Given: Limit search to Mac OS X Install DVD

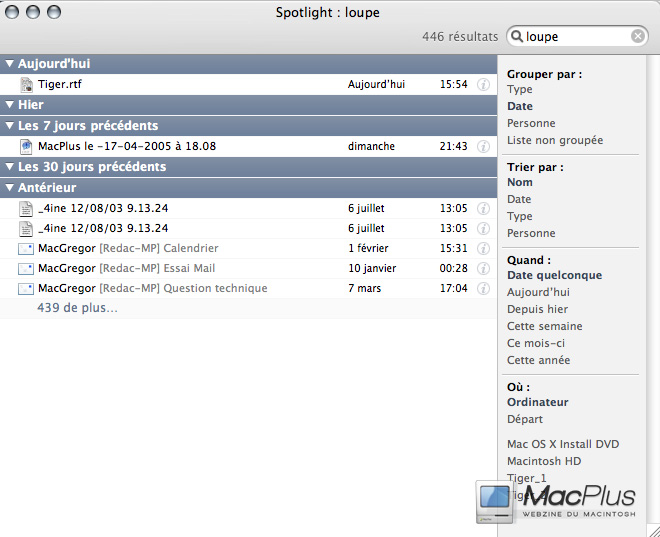Looking at the screenshot, I should (563, 444).
